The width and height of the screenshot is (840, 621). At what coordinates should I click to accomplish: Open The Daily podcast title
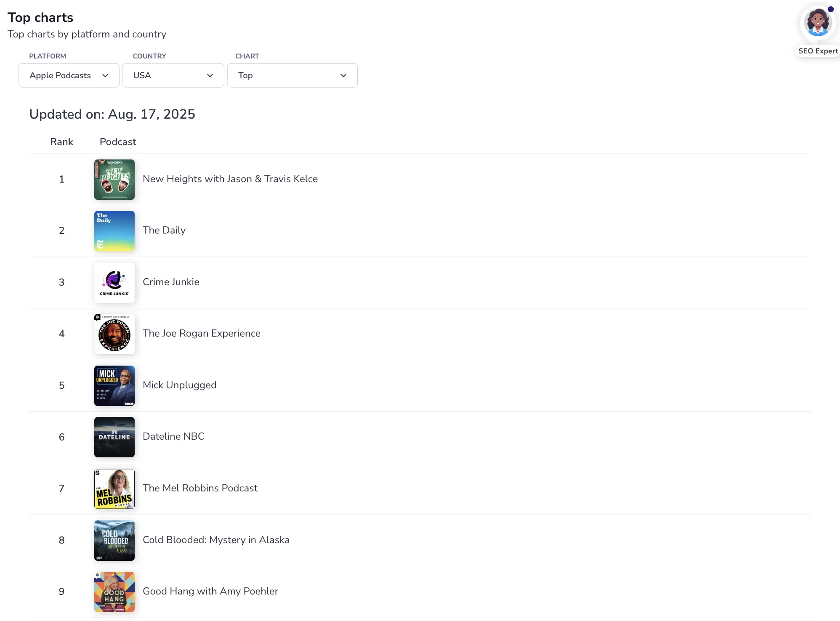(x=164, y=230)
